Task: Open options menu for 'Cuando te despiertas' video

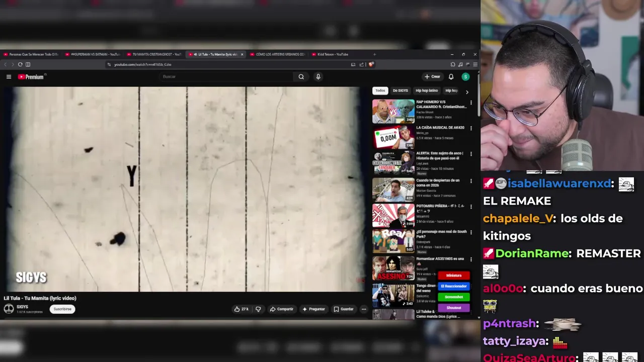Action: tap(471, 181)
